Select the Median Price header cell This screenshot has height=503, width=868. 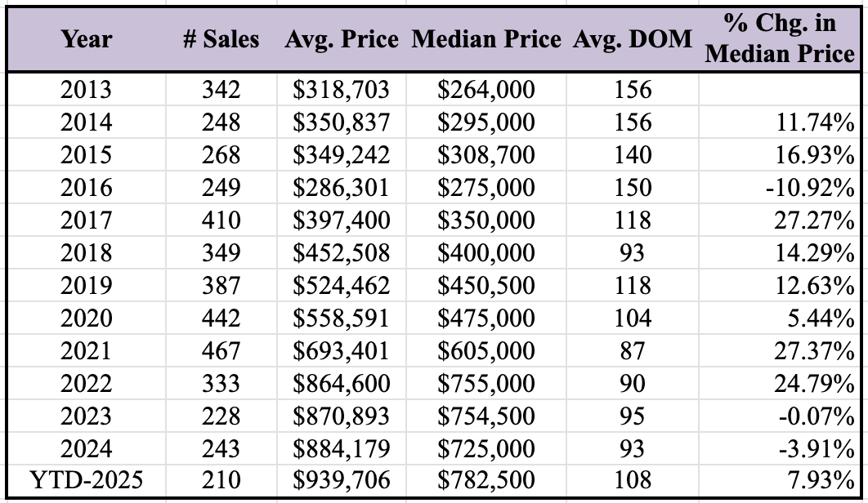[486, 39]
